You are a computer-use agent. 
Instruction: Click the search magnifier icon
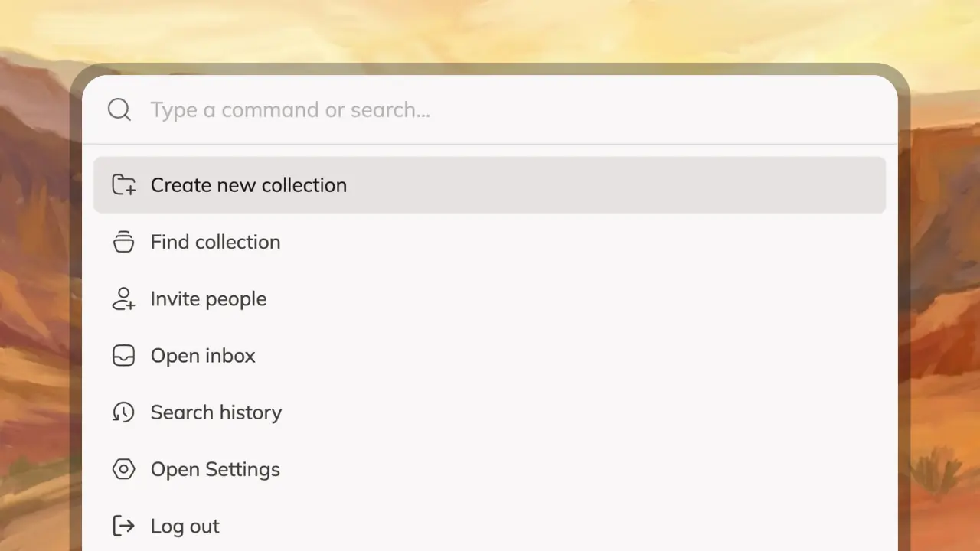(119, 109)
